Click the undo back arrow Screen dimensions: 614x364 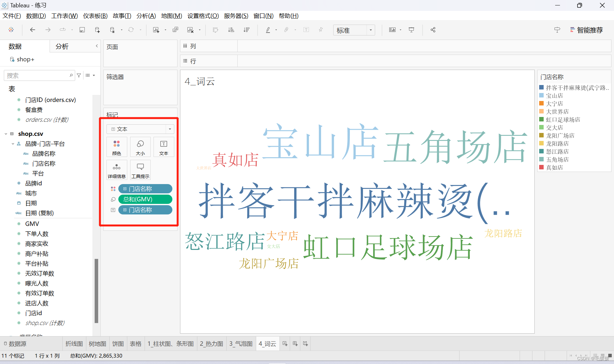coord(32,30)
